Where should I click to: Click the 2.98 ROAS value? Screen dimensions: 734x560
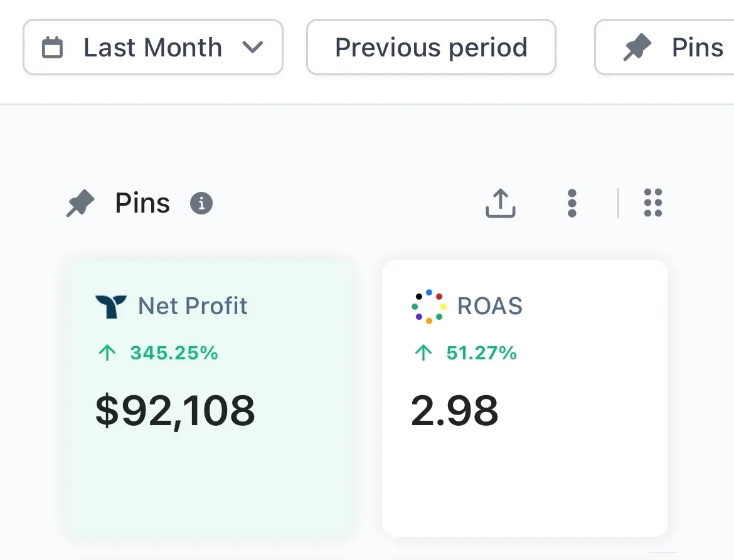pos(455,410)
